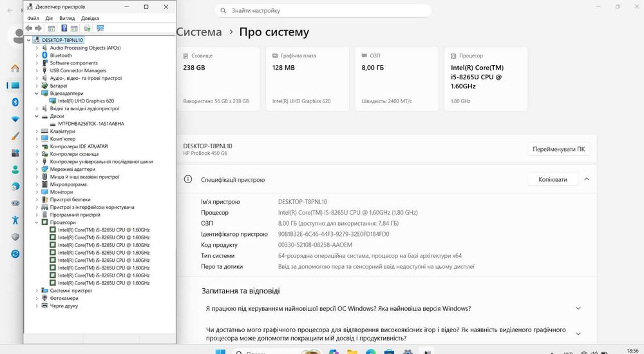
Task: Open Gaming controller icon in Settings sidebar
Action: (15, 203)
